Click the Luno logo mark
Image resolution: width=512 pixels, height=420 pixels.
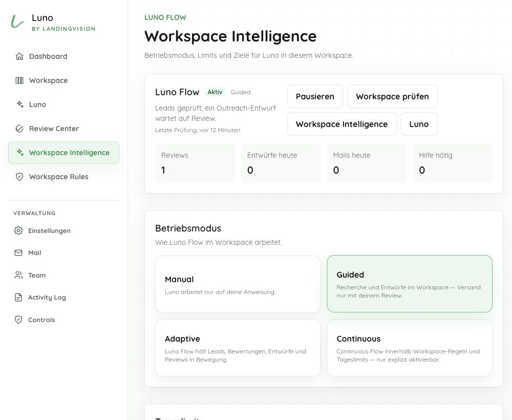coord(17,22)
